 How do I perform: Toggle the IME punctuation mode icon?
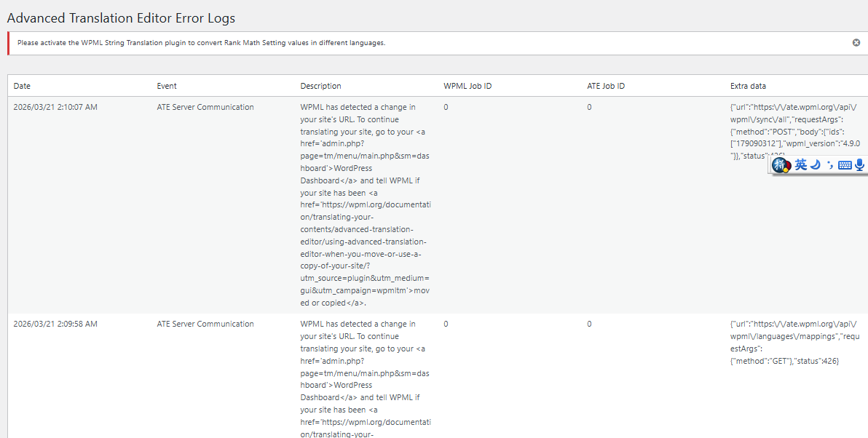[x=830, y=165]
